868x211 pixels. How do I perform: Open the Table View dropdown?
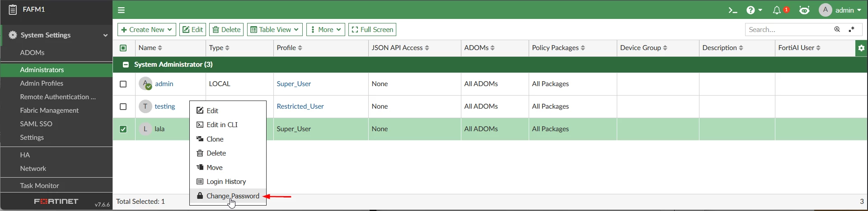[x=275, y=30]
